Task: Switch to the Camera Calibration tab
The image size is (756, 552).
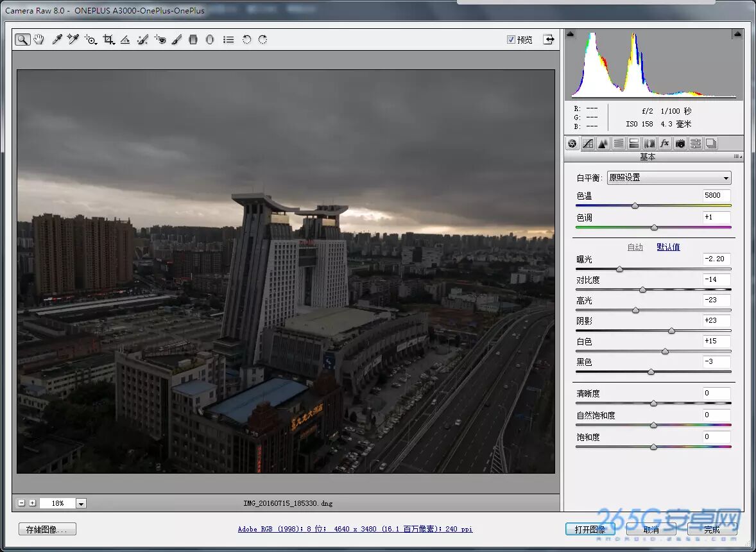Action: [680, 143]
